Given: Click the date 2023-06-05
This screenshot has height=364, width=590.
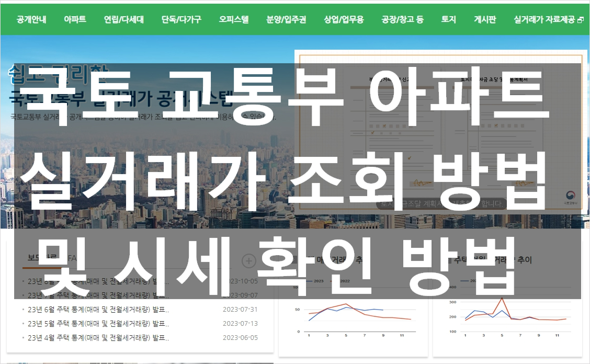Looking at the screenshot, I should [240, 338].
